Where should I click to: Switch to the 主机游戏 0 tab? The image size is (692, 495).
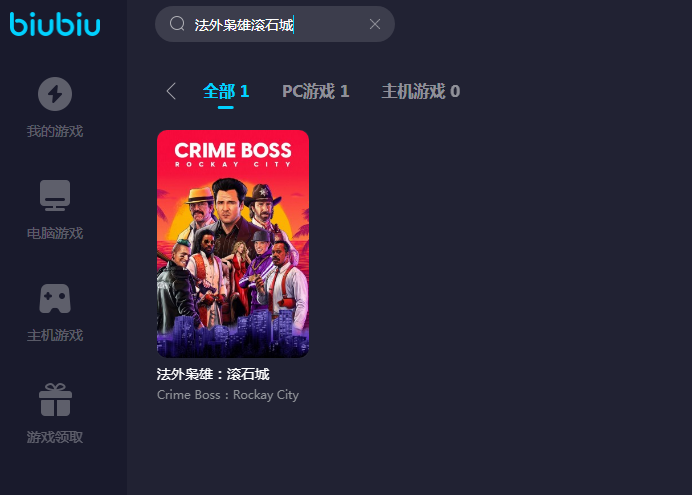(421, 91)
